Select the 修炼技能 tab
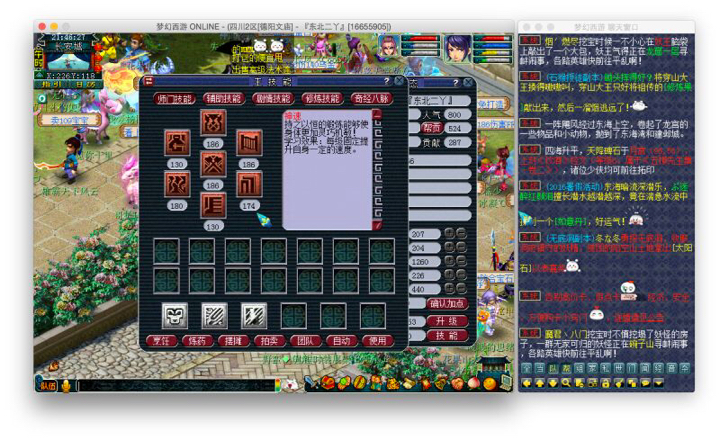This screenshot has width=720, height=441. [322, 98]
